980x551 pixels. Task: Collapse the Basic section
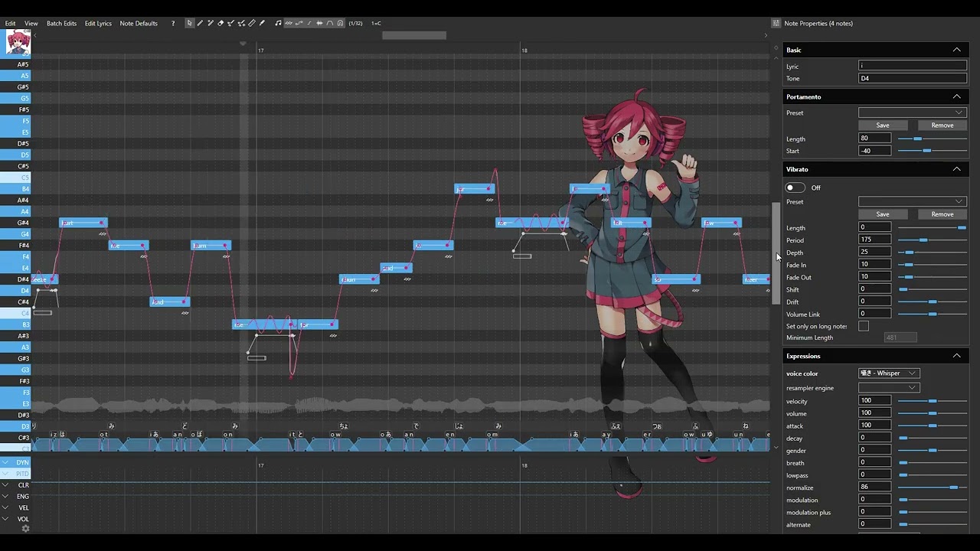click(x=956, y=50)
